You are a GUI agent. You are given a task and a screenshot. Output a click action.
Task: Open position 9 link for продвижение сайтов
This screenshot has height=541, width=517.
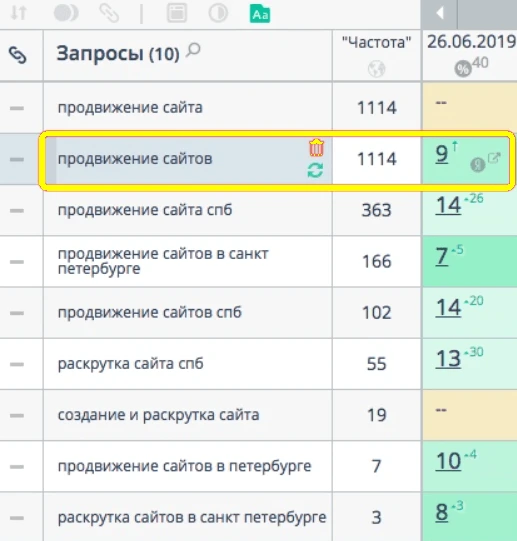tap(442, 154)
